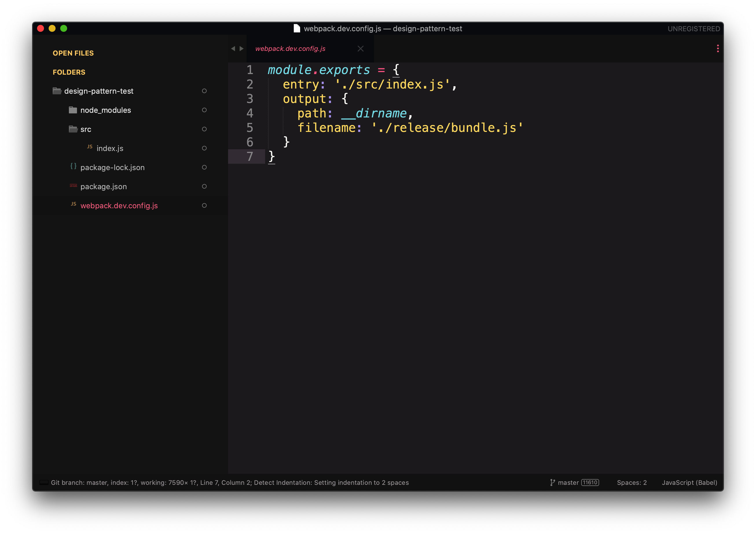Click on 'entry' key in line 2
756x534 pixels.
click(301, 84)
